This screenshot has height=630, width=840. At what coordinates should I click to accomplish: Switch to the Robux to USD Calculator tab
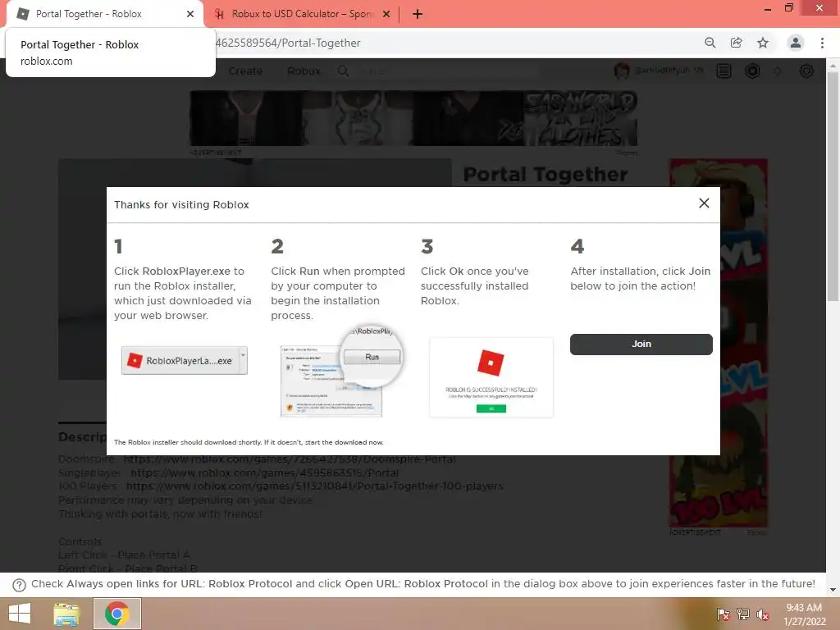[x=303, y=14]
